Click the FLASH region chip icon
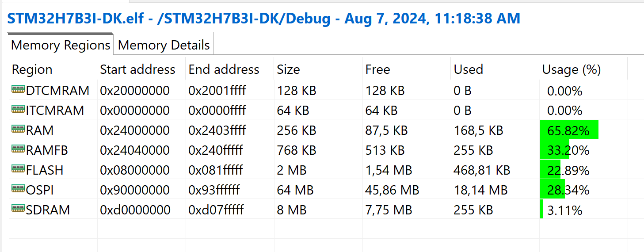Screen dimensions: 644x252 click(18, 169)
